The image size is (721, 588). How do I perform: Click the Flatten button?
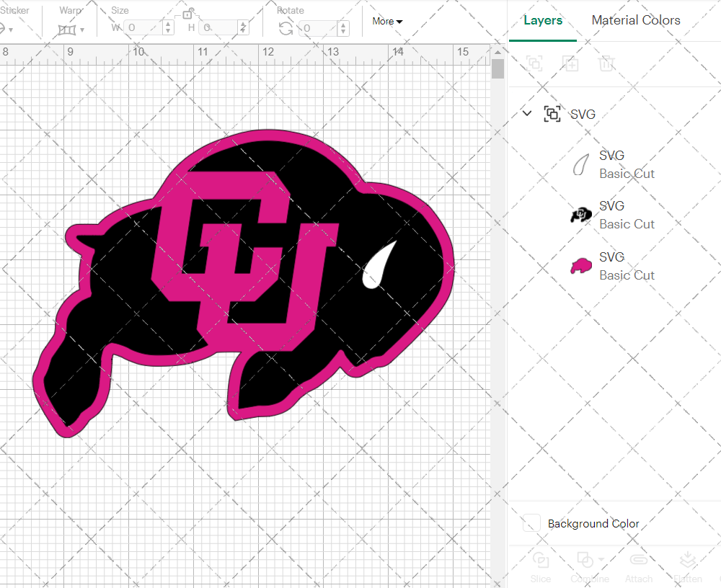[x=688, y=567]
